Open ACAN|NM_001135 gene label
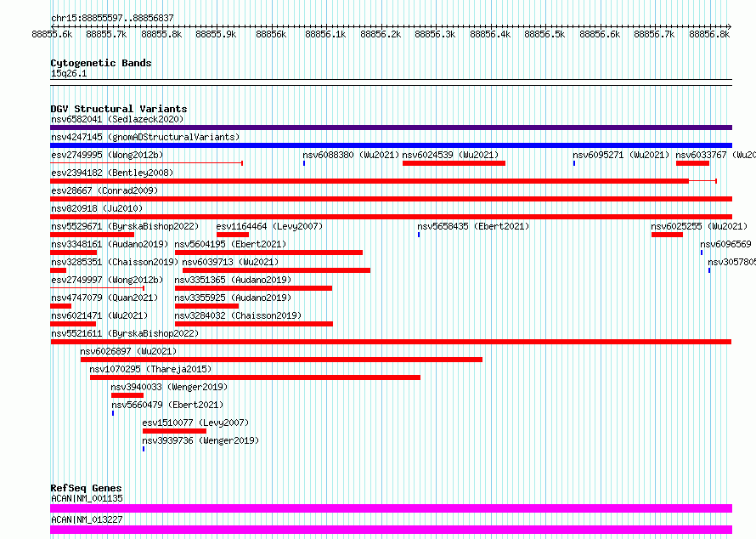Image resolution: width=756 pixels, height=539 pixels. pos(87,498)
